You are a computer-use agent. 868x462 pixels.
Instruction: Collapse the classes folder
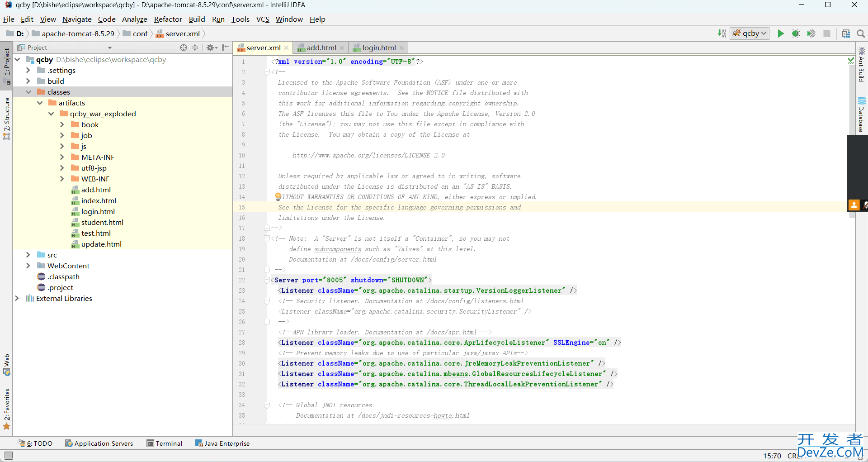click(x=28, y=92)
